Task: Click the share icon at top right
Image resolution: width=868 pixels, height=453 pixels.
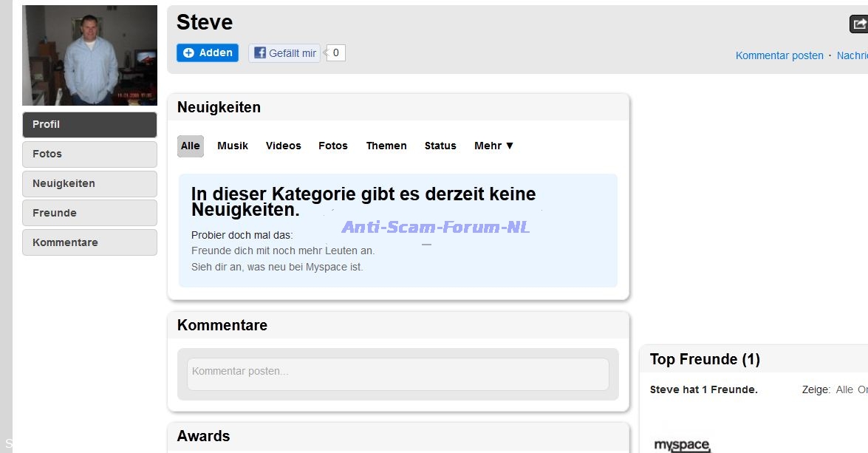Action: (859, 24)
